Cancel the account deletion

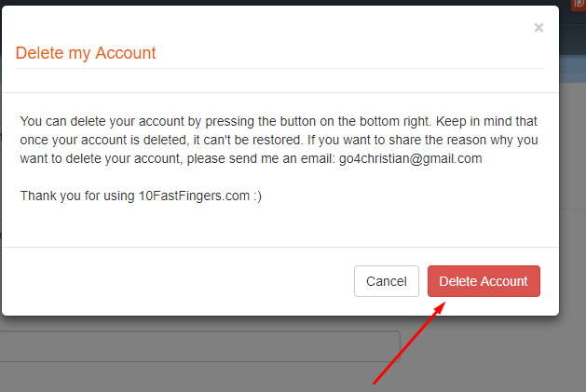[387, 281]
